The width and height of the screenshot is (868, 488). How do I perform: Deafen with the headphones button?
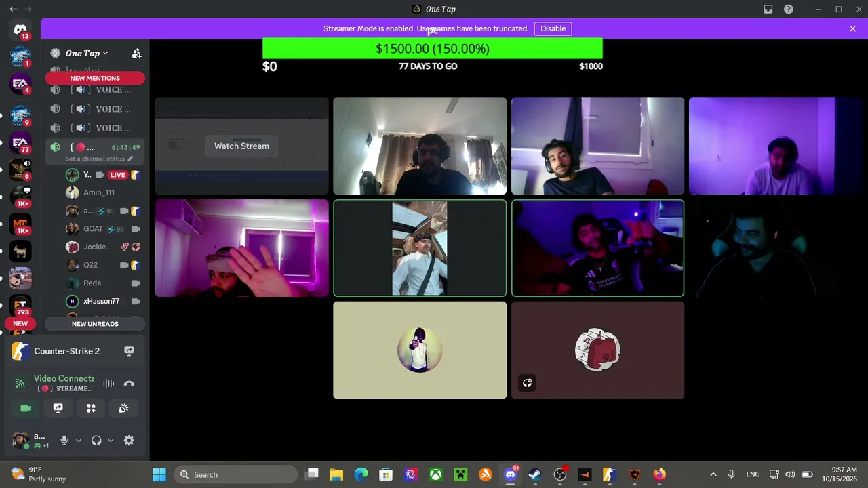(x=96, y=441)
